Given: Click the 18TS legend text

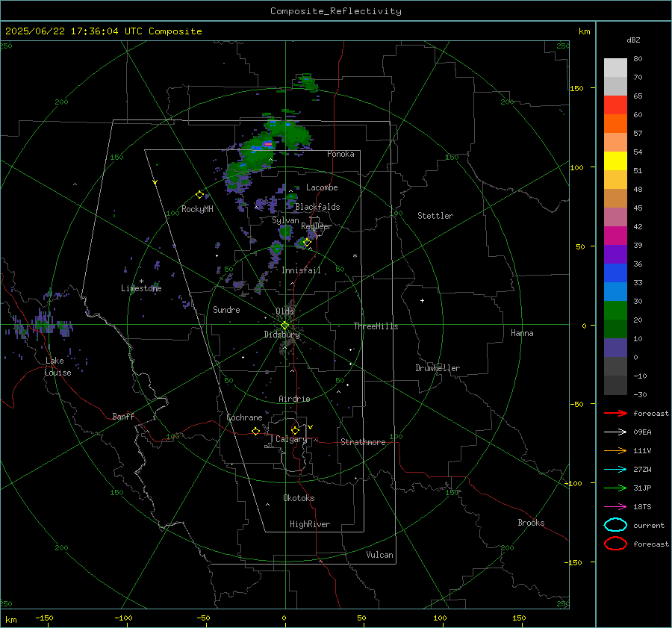Looking at the screenshot, I should (x=642, y=507).
